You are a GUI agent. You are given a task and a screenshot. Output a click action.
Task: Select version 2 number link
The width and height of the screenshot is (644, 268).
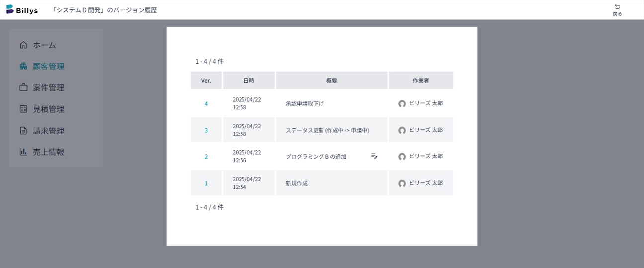[x=206, y=156]
